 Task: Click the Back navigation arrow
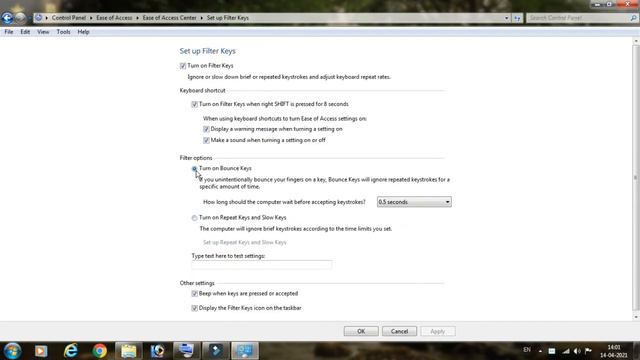7,18
